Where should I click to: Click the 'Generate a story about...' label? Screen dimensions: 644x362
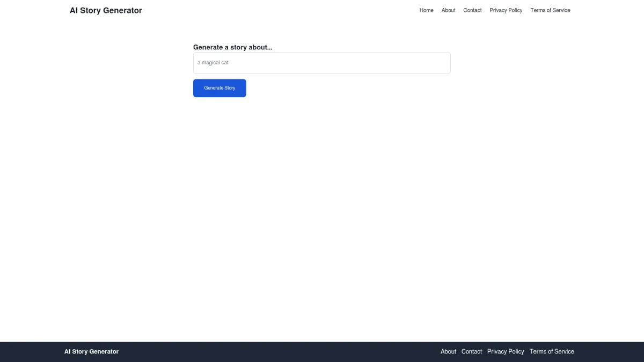pyautogui.click(x=232, y=47)
